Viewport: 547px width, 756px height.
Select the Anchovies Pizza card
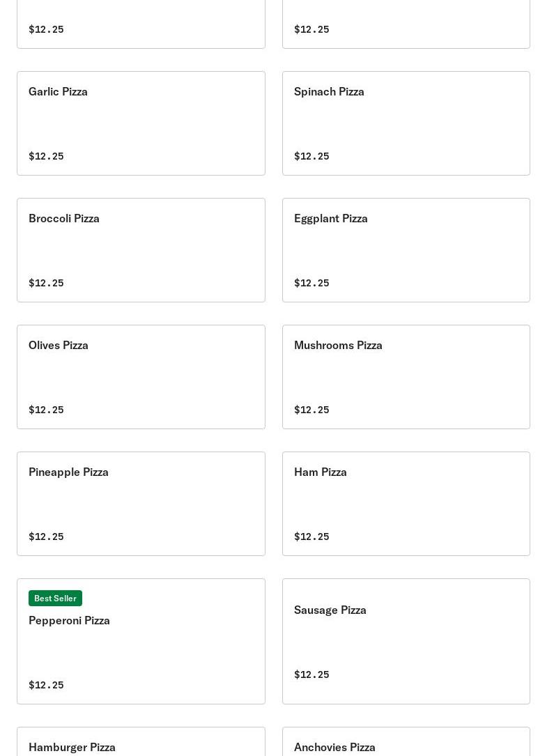pyautogui.click(x=406, y=743)
